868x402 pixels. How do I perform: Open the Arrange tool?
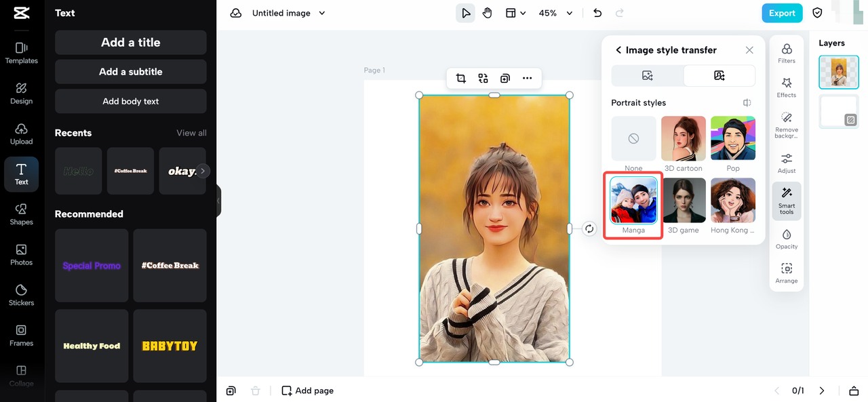pos(787,273)
